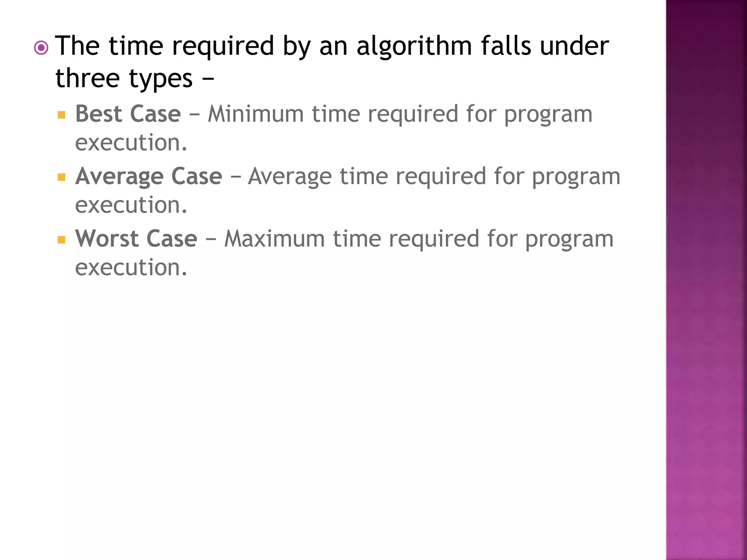747x560 pixels.
Task: Click 'three types' text in the heading
Action: [124, 79]
